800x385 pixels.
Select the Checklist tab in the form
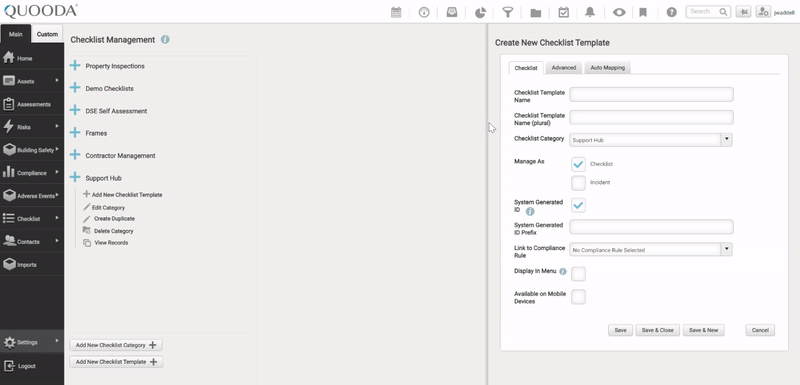pyautogui.click(x=526, y=68)
